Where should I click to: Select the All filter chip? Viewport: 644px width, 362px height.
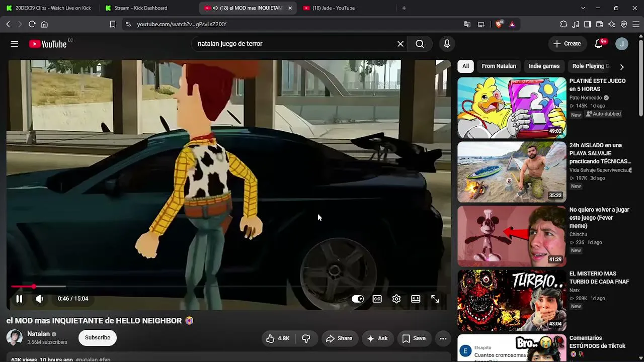[x=465, y=66]
